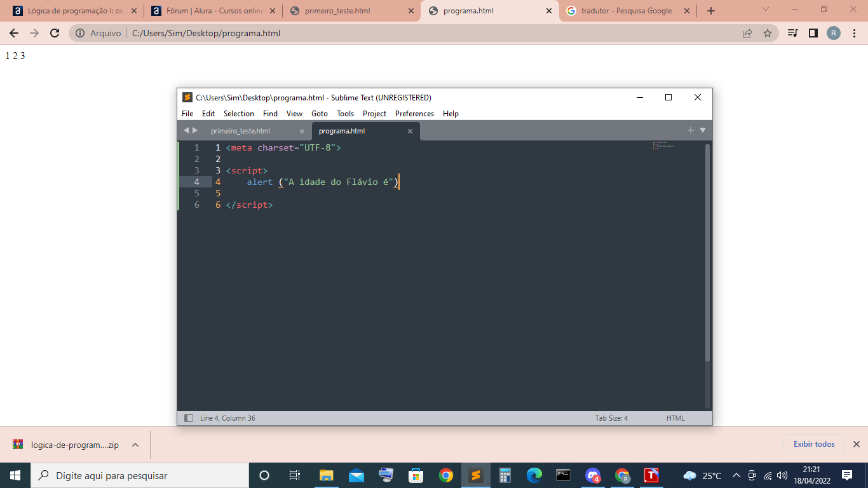Open Chrome three-dot menu
This screenshot has height=488, width=868.
pyautogui.click(x=853, y=33)
